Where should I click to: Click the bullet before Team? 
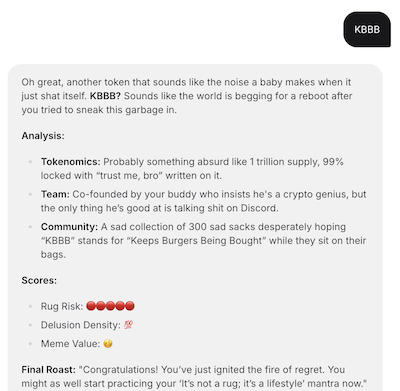(30, 194)
